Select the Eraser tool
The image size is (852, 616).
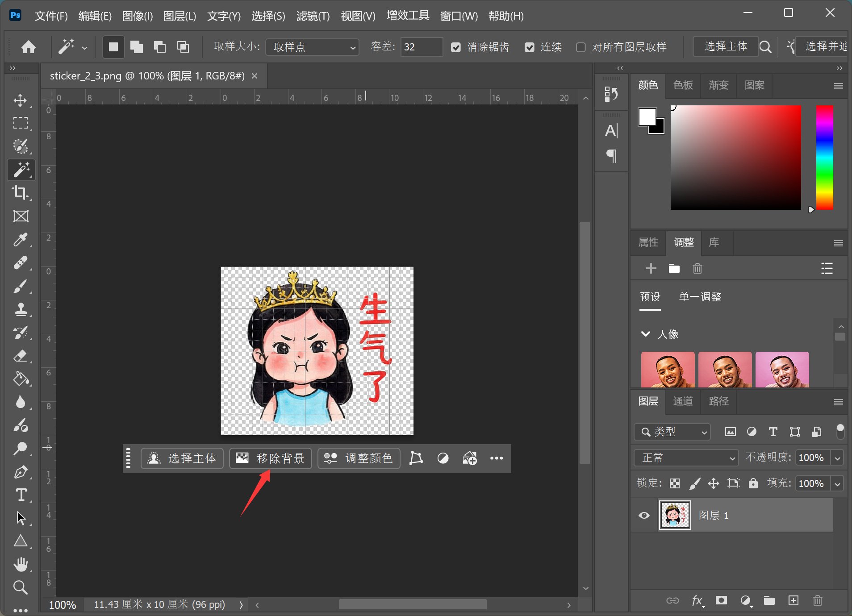(x=21, y=356)
